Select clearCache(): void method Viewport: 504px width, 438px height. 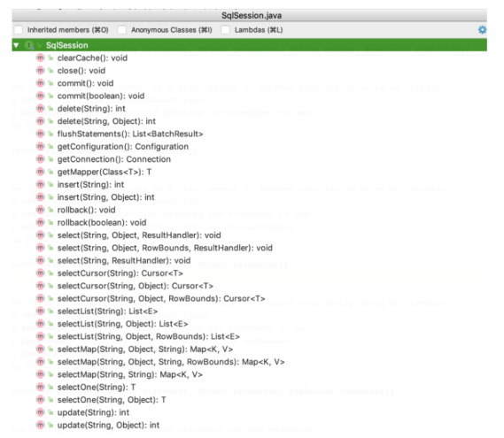point(92,58)
